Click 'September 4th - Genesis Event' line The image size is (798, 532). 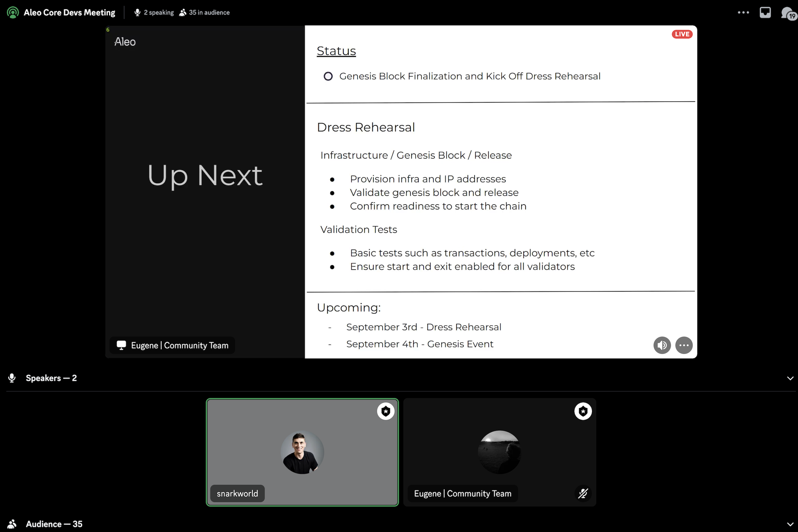(420, 344)
